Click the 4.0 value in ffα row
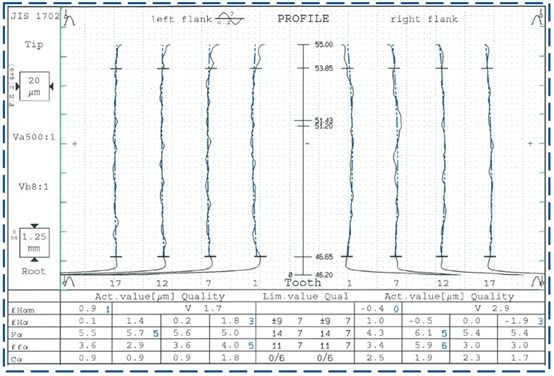Image resolution: width=554 pixels, height=376 pixels. click(x=230, y=345)
